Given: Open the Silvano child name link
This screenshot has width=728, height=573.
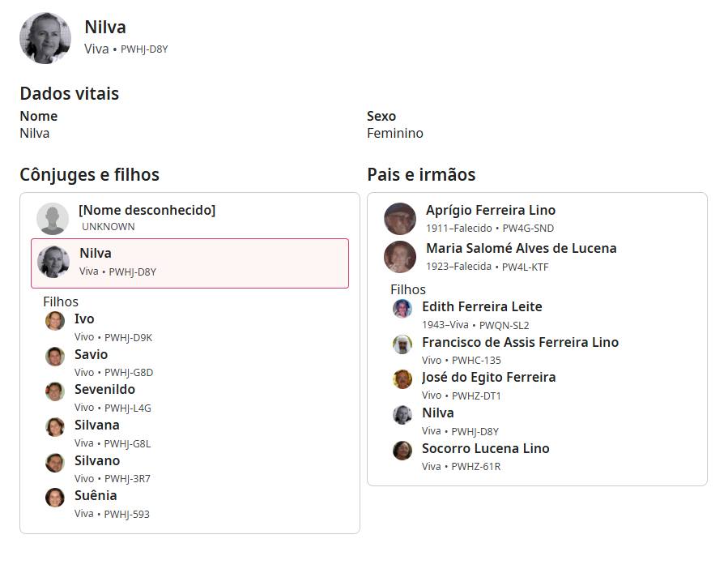Looking at the screenshot, I should (x=97, y=461).
